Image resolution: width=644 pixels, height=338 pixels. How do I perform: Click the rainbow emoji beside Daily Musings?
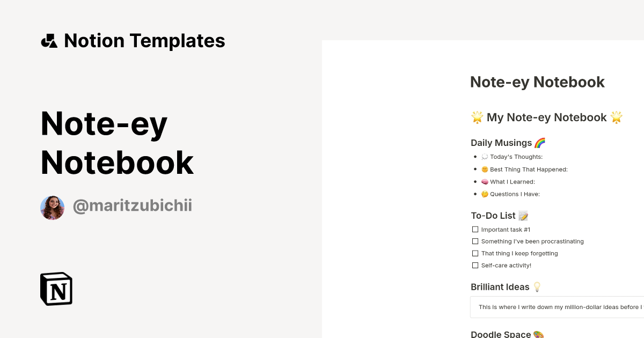coord(540,142)
